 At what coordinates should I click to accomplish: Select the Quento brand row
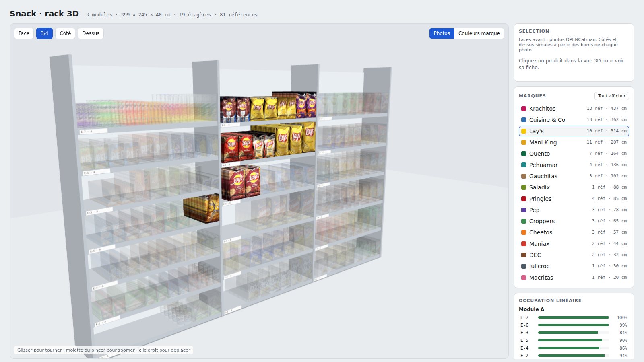pyautogui.click(x=574, y=154)
